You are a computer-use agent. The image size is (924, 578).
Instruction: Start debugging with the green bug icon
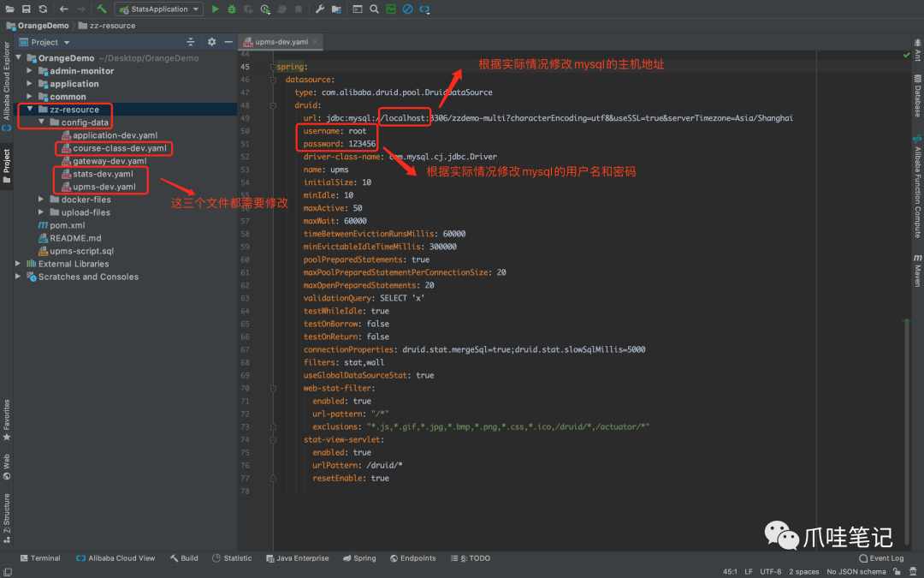[232, 9]
